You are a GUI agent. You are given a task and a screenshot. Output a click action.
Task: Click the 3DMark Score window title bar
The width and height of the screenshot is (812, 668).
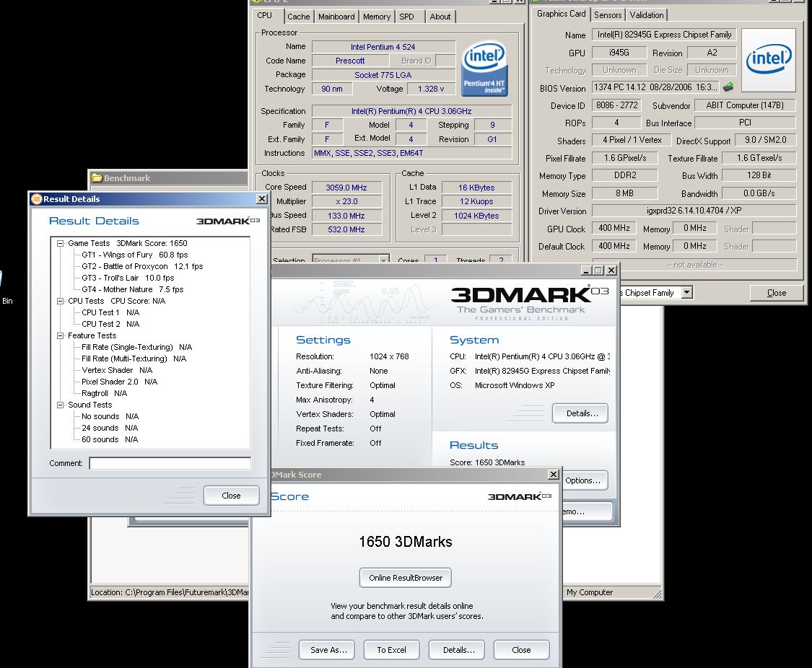tap(405, 475)
